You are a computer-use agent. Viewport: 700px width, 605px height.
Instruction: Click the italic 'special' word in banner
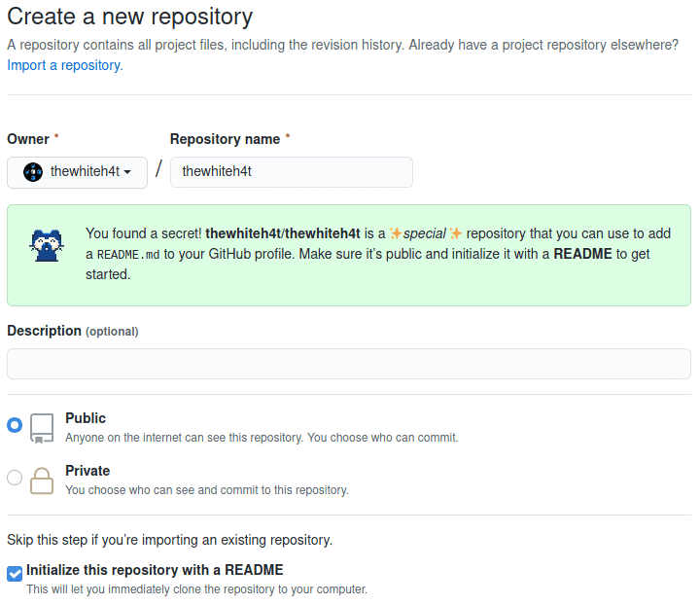click(424, 233)
